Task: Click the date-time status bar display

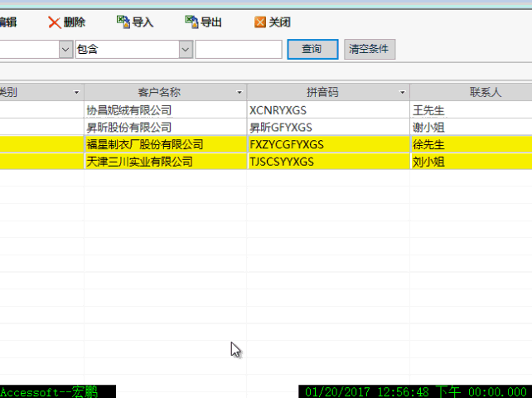Action: (415, 391)
